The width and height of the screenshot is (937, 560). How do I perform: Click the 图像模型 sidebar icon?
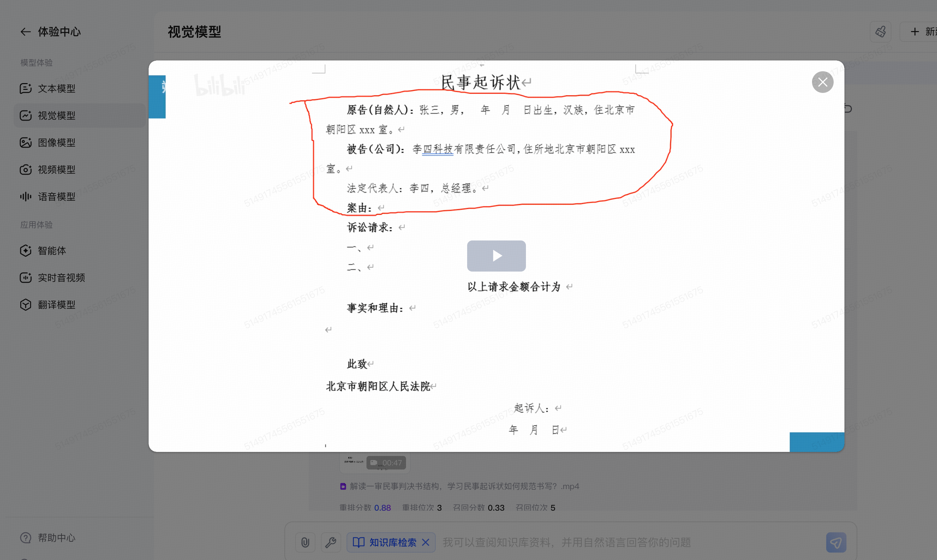coord(26,143)
